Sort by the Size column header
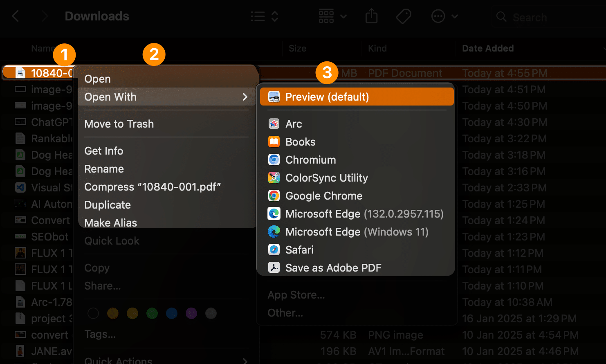 point(297,48)
